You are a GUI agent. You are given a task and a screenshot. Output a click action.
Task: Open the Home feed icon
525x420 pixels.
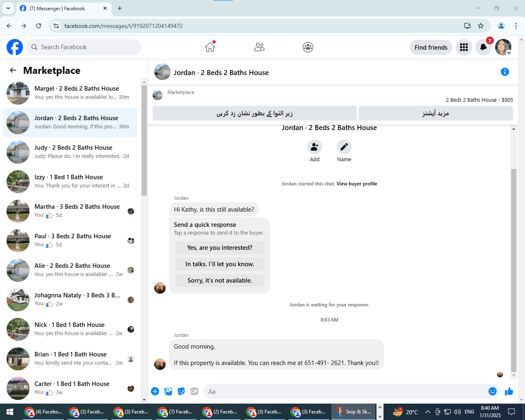[x=210, y=47]
